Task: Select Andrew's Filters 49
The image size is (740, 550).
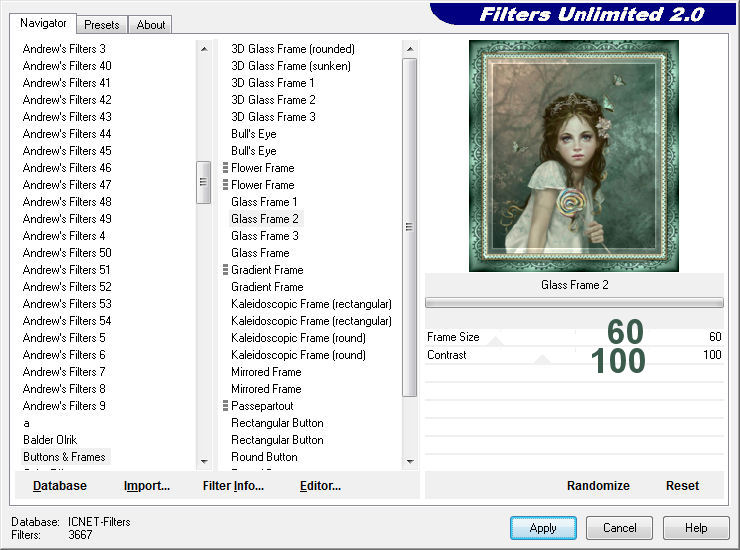Action: (67, 219)
